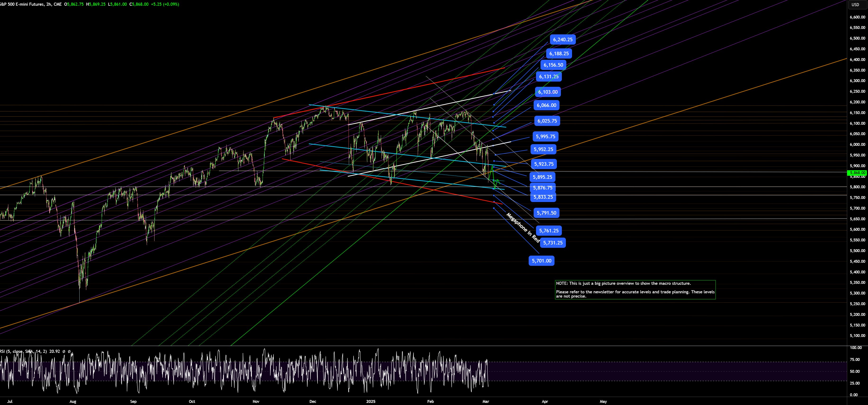
Task: Select the 2025 label on the time axis
Action: coord(371,401)
